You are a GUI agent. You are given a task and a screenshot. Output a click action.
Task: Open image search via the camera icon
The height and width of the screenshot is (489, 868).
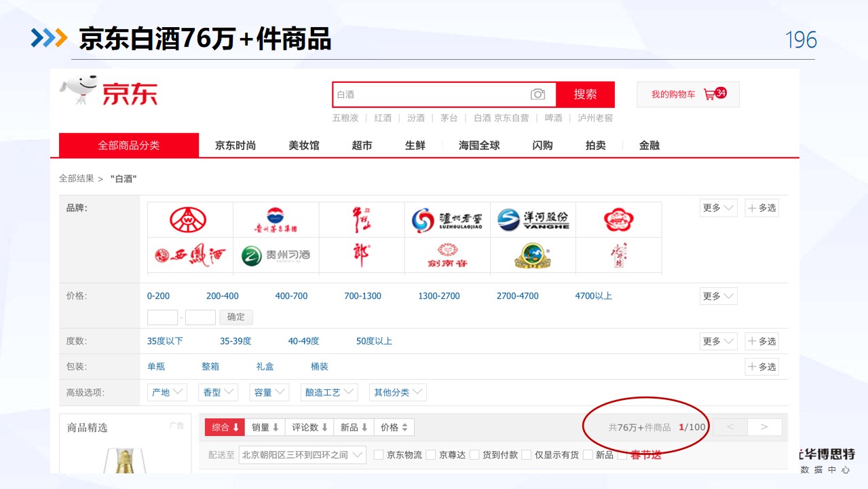click(x=538, y=94)
